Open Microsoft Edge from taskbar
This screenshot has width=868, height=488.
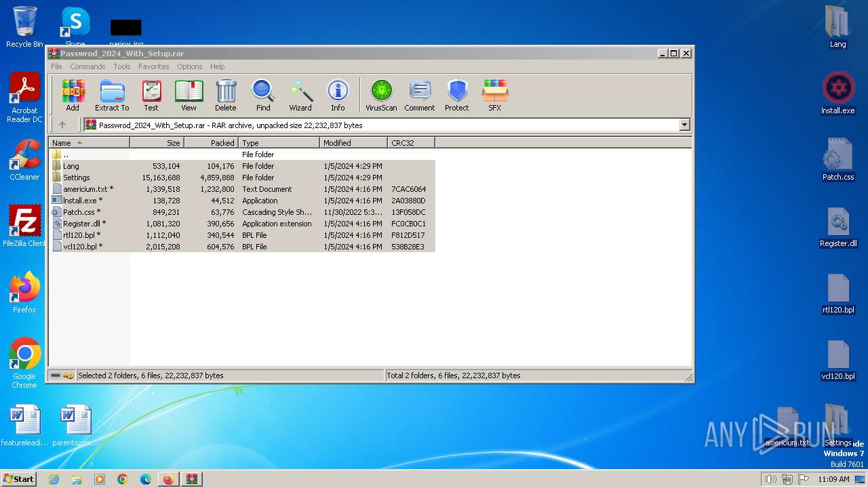145,479
